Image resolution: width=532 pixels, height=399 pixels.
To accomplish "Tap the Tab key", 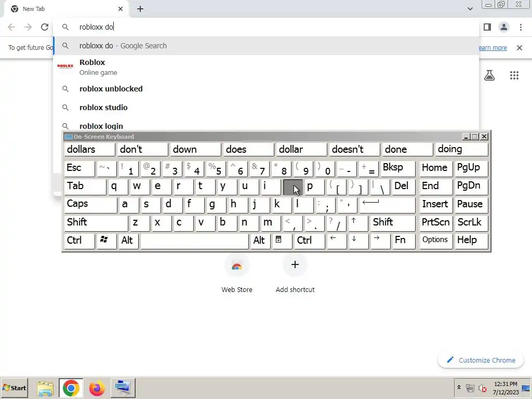I will pyautogui.click(x=85, y=187).
